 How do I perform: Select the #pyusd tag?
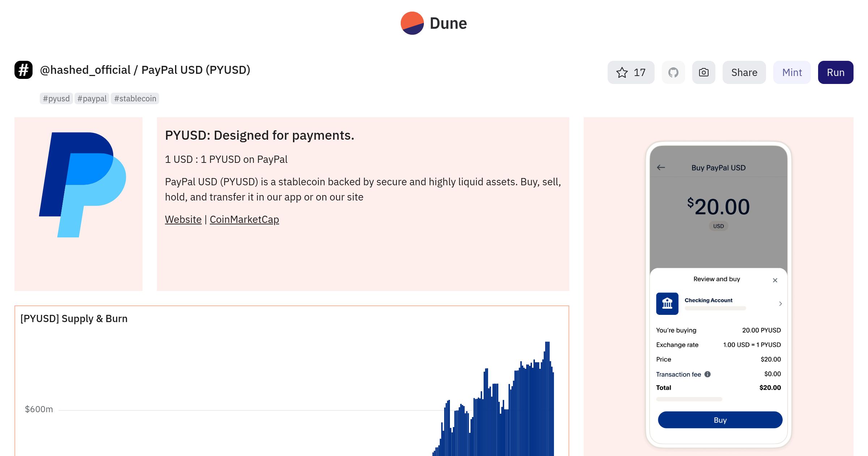[56, 98]
